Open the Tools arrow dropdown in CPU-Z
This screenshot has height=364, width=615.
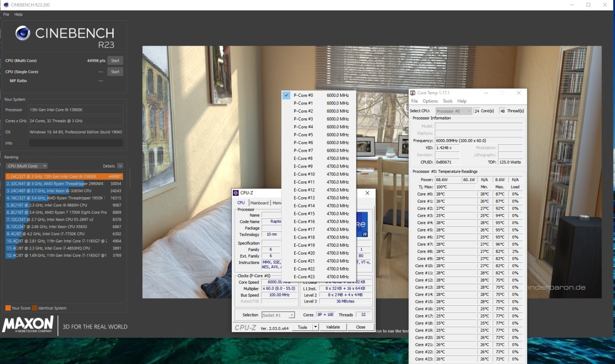click(x=316, y=327)
